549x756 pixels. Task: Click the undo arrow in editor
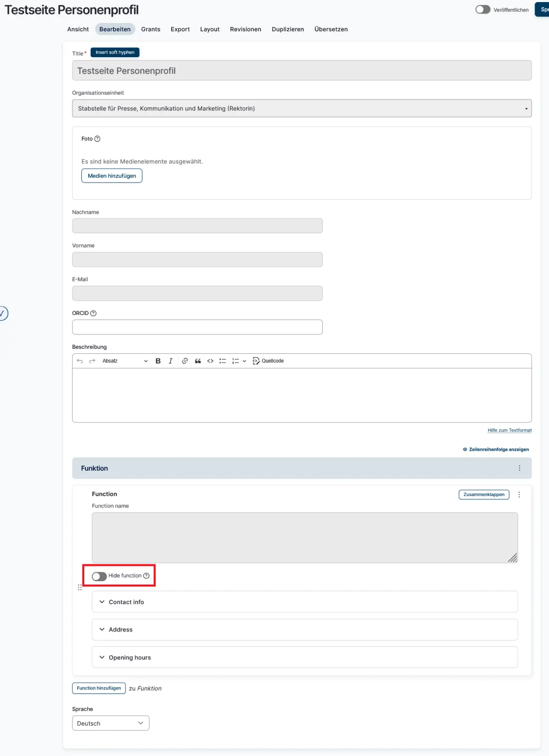[x=80, y=361]
